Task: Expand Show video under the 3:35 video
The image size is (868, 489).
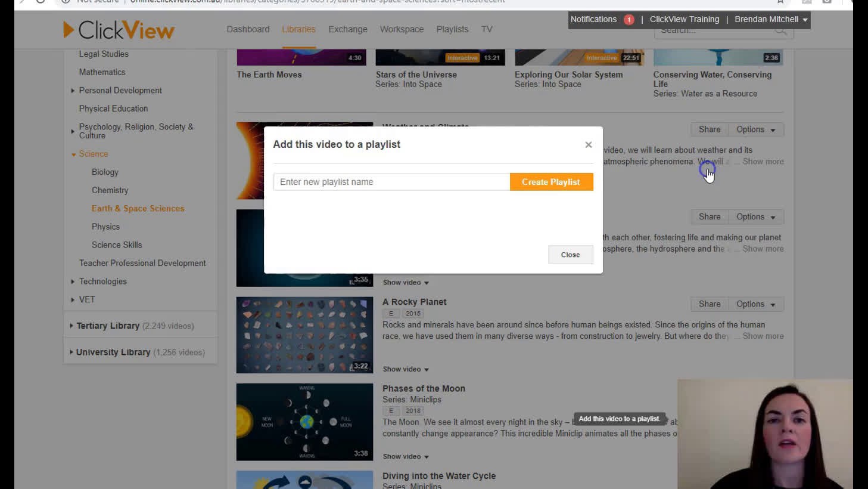Action: tap(406, 282)
